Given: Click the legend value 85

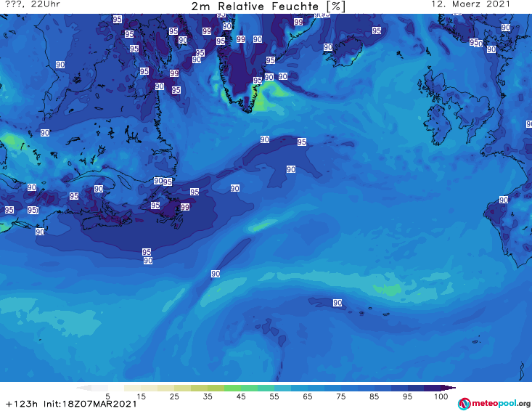Looking at the screenshot, I should coord(375,396).
